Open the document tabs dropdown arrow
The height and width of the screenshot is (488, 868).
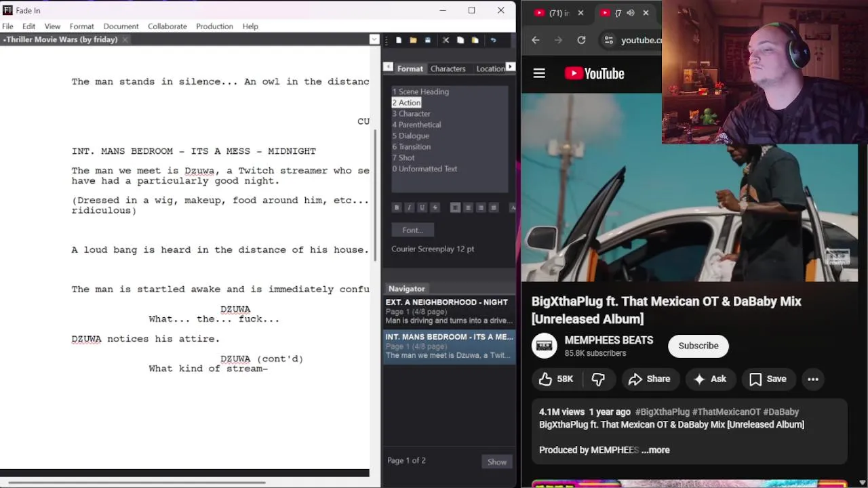[x=374, y=39]
